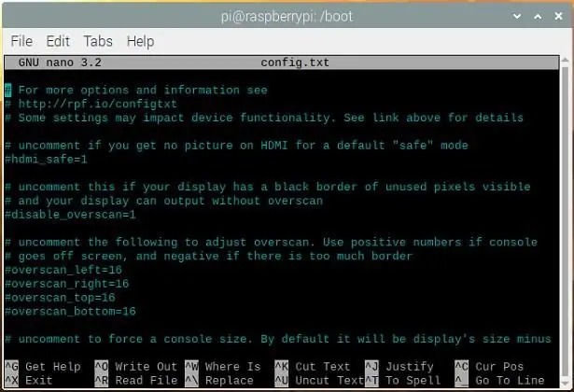The height and width of the screenshot is (392, 574).
Task: Click the ^K Cut Text shortcut
Action: pyautogui.click(x=313, y=367)
